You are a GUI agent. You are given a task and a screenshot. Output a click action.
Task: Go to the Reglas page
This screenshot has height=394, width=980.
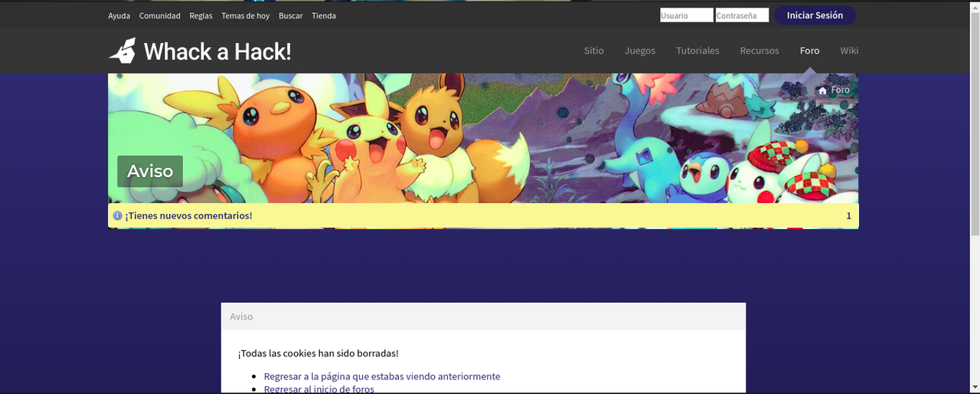click(x=201, y=15)
